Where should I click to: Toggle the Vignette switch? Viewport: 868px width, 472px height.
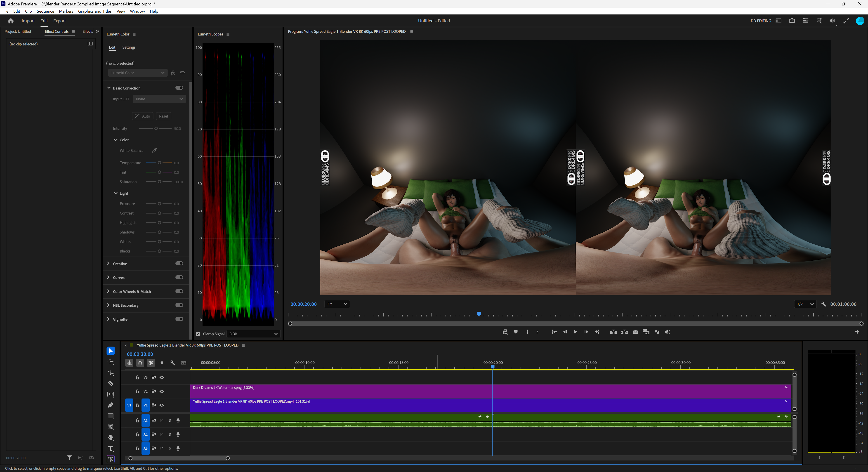click(x=179, y=319)
